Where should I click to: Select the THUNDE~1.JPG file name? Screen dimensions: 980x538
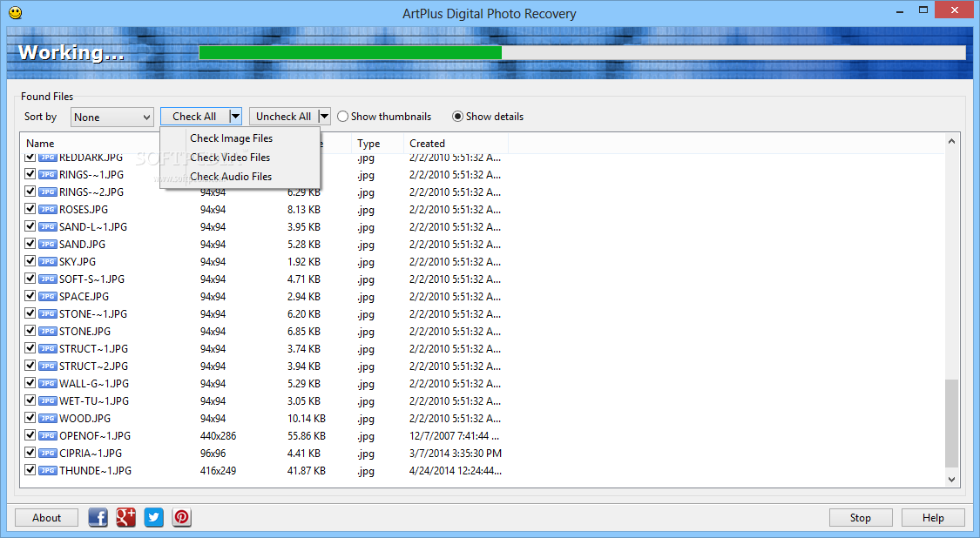click(95, 470)
